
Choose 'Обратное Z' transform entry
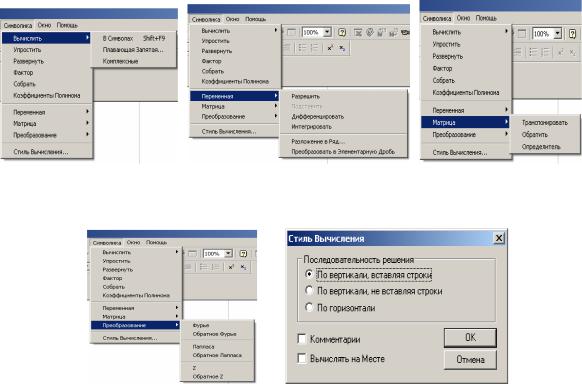pyautogui.click(x=217, y=377)
